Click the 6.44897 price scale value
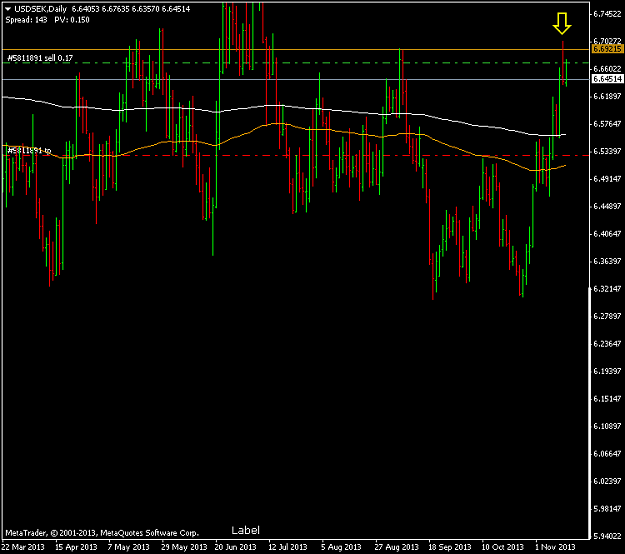 [x=607, y=206]
